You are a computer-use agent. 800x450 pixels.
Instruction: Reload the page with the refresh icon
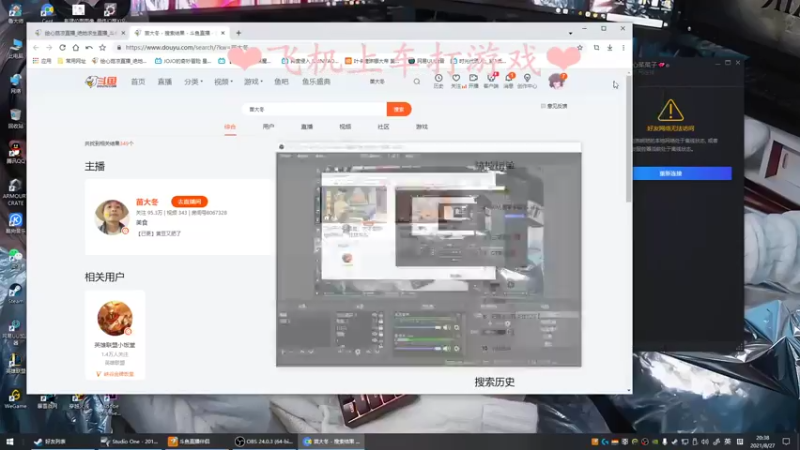point(62,47)
